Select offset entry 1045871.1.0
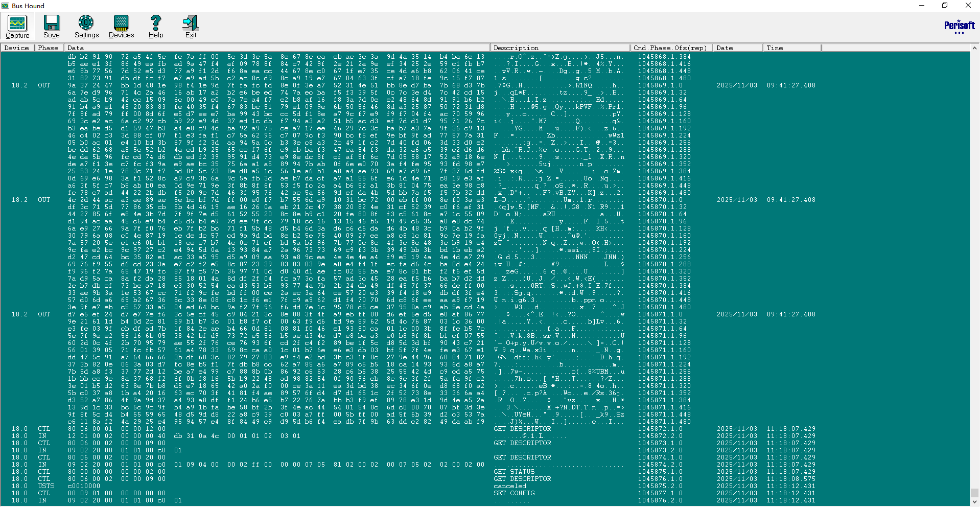The image size is (980, 507). [x=660, y=314]
